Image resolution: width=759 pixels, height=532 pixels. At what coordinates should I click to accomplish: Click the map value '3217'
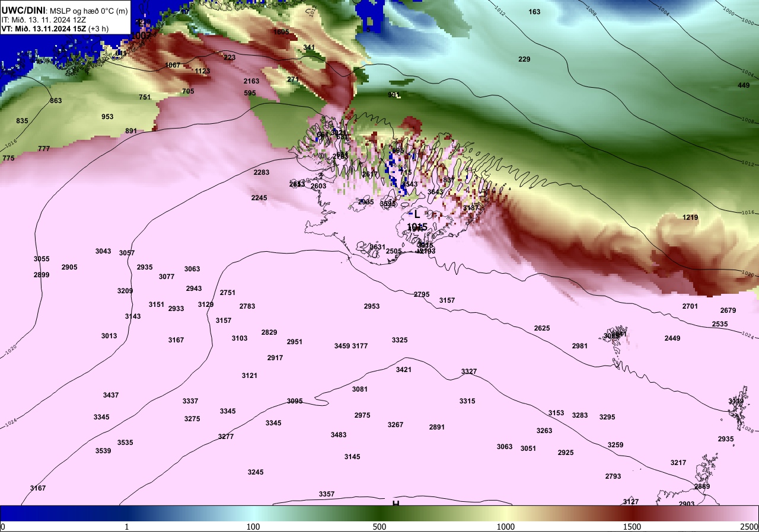[678, 463]
